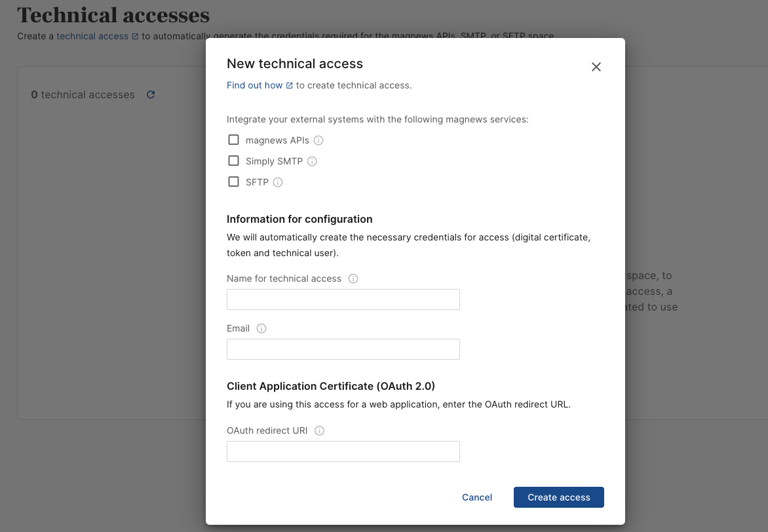Close the New technical access dialog

[596, 67]
